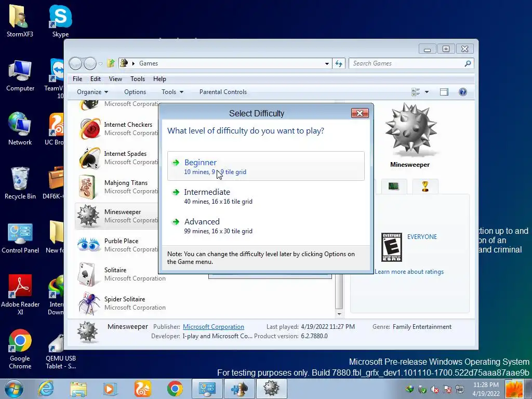Click Games in the address breadcrumb
Viewport: 532px width, 399px height.
pos(149,63)
